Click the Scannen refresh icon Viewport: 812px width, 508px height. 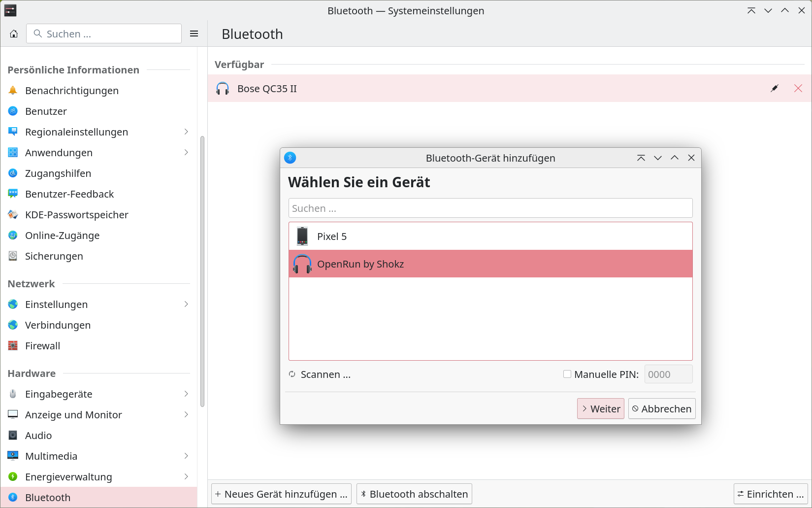[x=292, y=374]
